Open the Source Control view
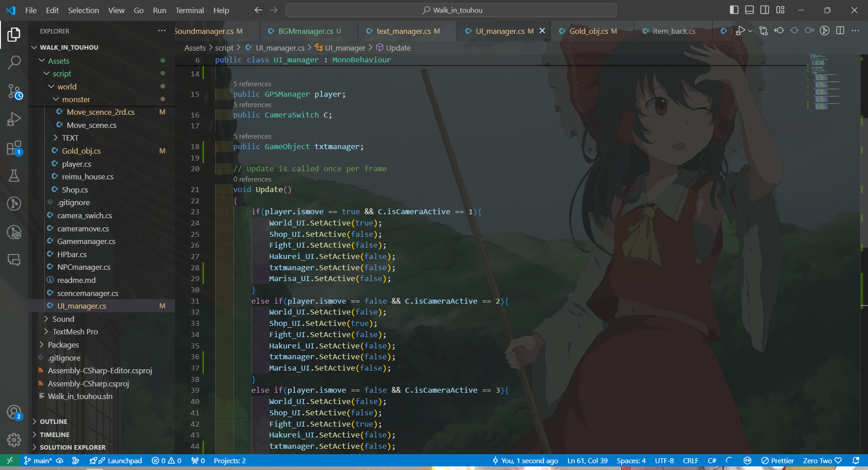Viewport: 868px width, 470px height. 14,91
